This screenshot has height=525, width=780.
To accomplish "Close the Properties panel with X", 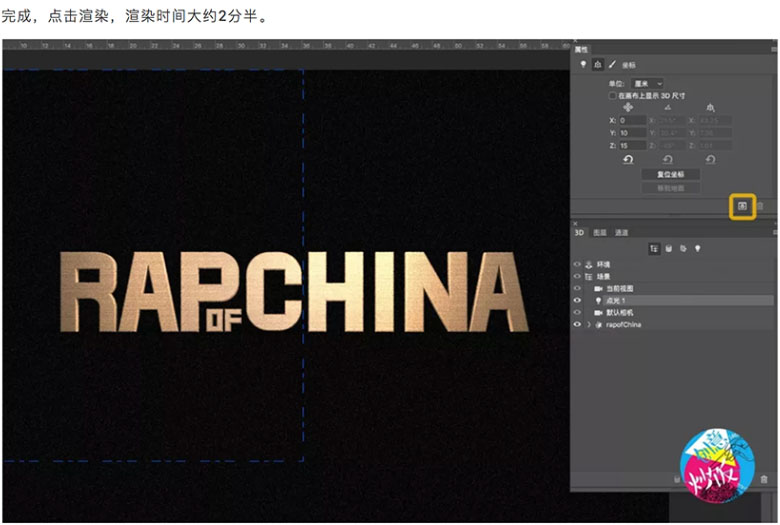I will click(x=575, y=41).
